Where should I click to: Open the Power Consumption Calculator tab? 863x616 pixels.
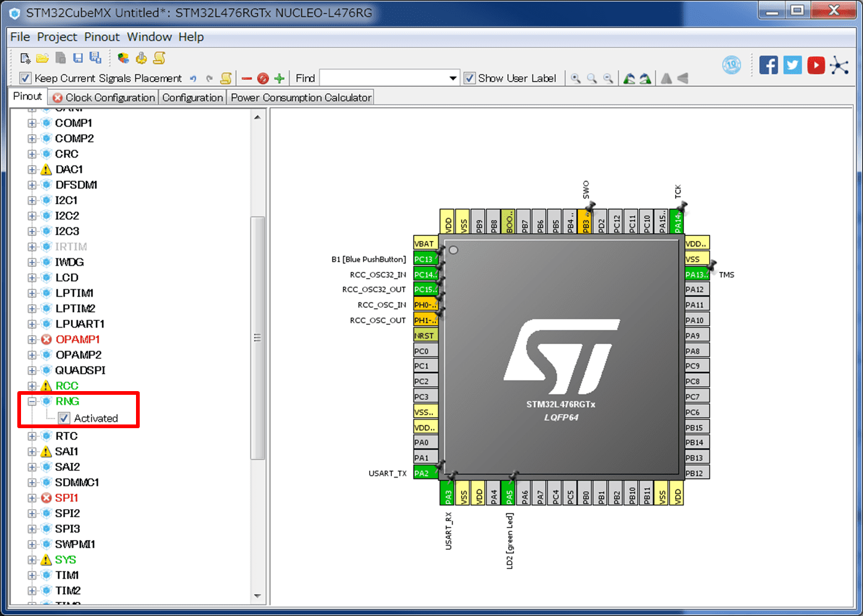tap(300, 98)
